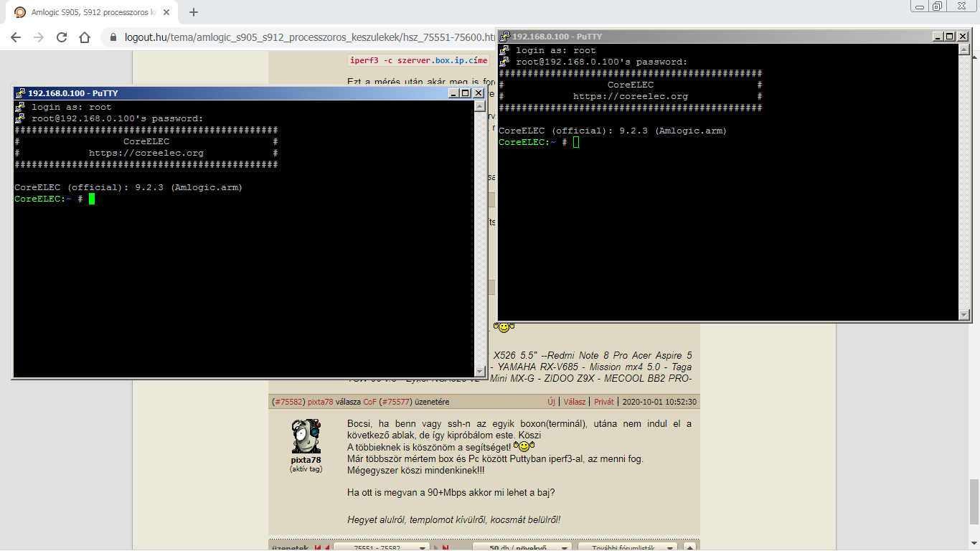This screenshot has height=551, width=980.
Task: Open a new Chrome tab with plus
Action: click(x=193, y=12)
